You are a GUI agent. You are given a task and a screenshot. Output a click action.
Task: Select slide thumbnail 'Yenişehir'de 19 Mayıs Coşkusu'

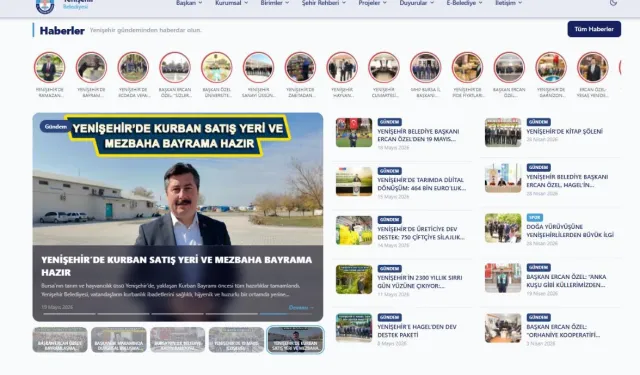pyautogui.click(x=236, y=339)
